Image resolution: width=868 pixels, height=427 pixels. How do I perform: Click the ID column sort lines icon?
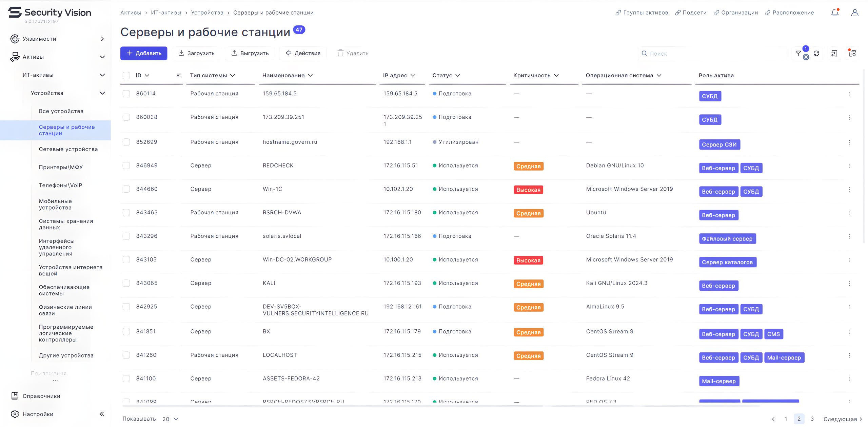pyautogui.click(x=179, y=75)
